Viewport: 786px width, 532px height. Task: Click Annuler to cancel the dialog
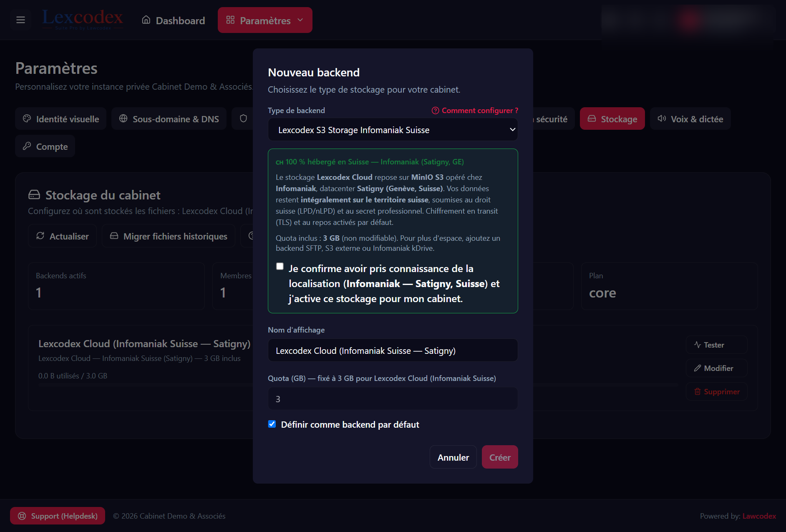point(453,457)
